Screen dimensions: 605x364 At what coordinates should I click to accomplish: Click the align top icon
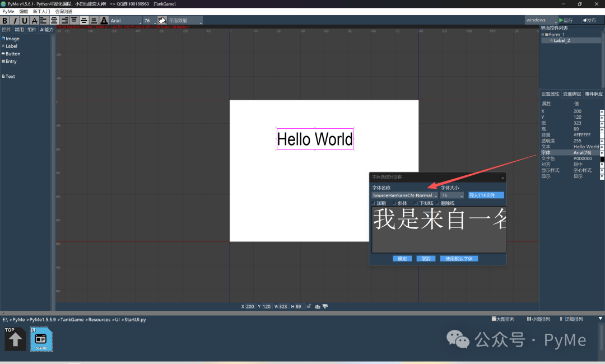74,20
